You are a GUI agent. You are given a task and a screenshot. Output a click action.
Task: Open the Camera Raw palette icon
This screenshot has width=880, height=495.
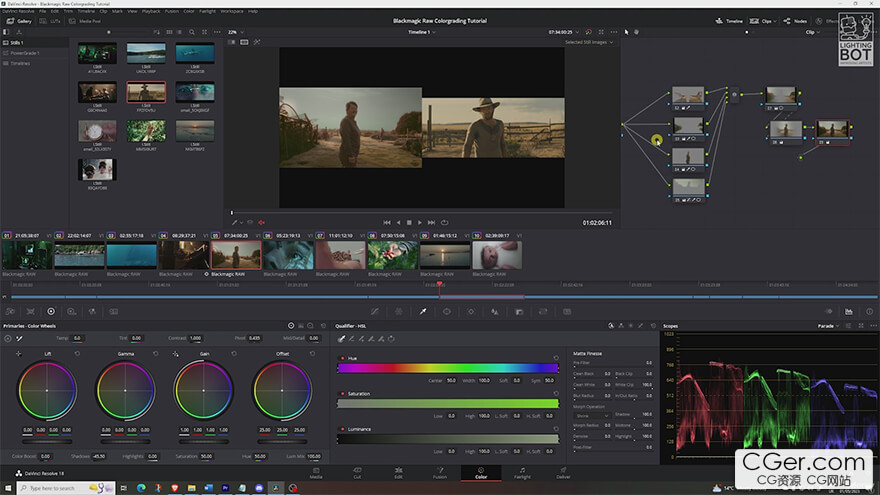pos(10,311)
